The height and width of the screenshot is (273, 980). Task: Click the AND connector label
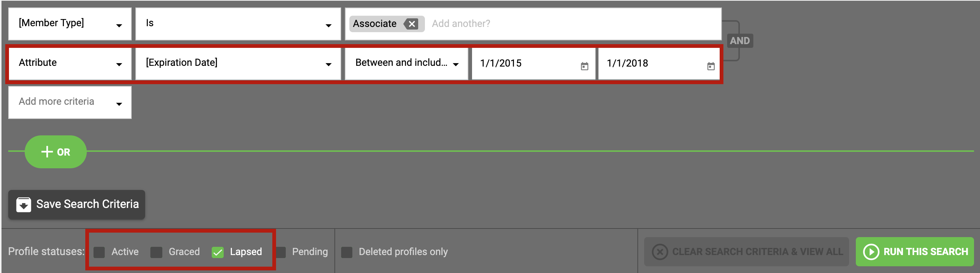point(740,40)
